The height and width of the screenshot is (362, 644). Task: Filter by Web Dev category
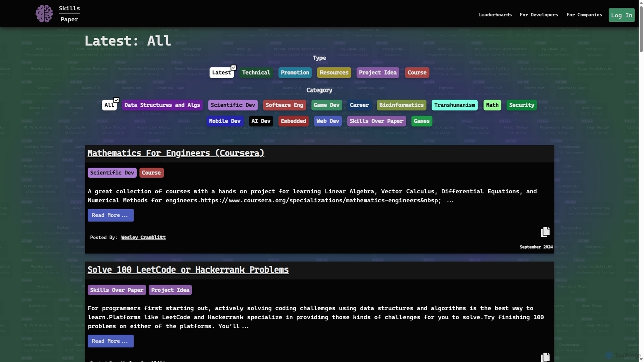point(328,121)
